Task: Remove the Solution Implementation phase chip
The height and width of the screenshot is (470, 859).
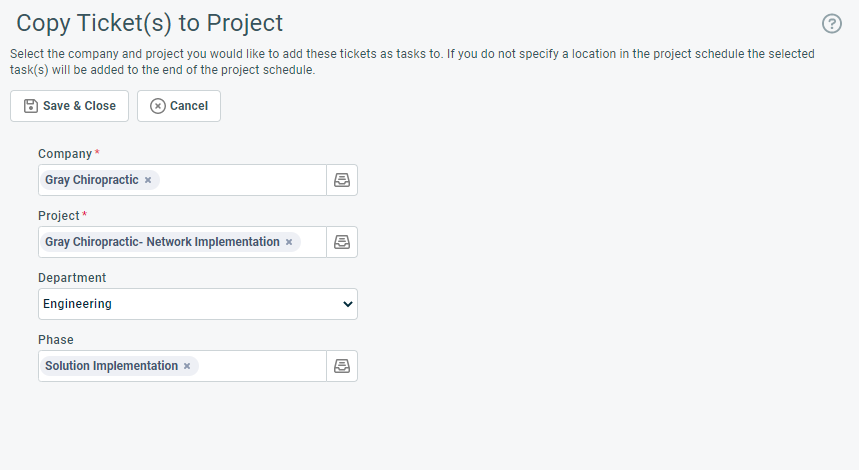Action: (187, 366)
